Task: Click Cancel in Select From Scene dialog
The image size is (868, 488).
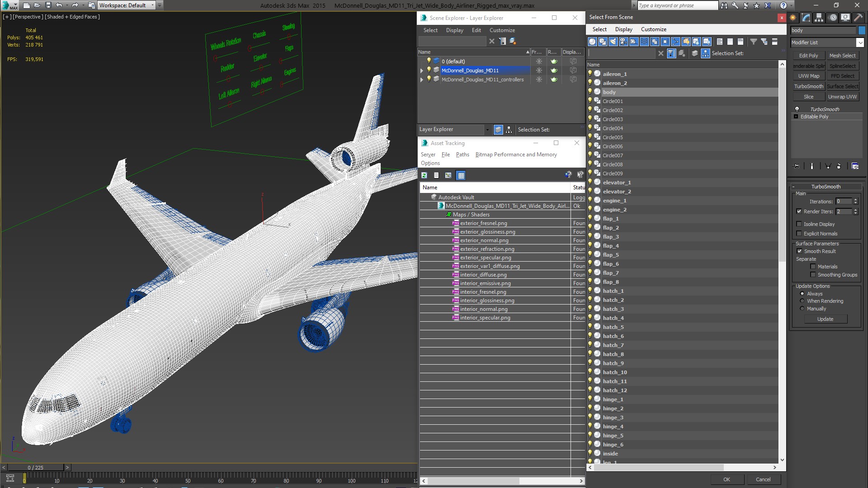Action: 763,479
